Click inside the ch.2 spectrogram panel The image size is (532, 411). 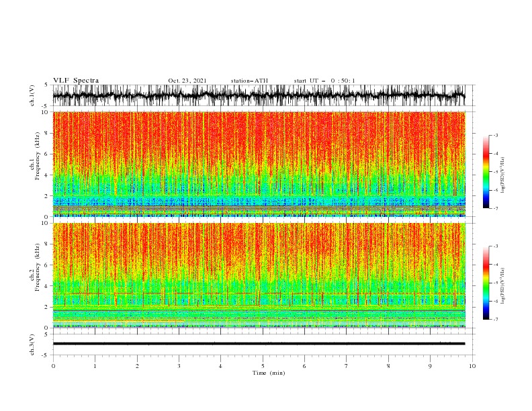[x=259, y=275]
